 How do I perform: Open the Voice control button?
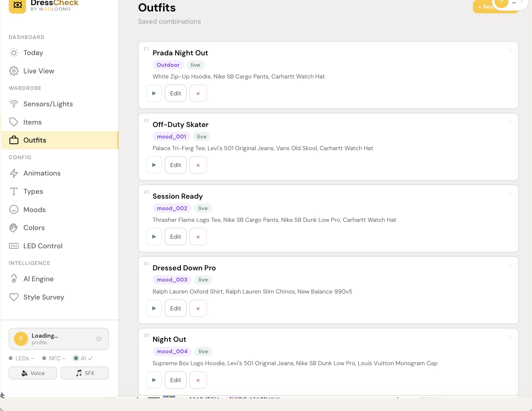pos(33,373)
